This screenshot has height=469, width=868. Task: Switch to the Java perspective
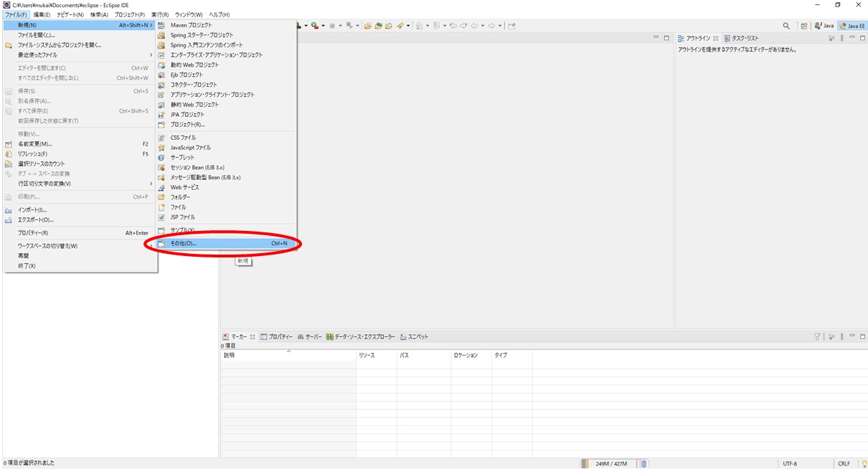point(824,26)
